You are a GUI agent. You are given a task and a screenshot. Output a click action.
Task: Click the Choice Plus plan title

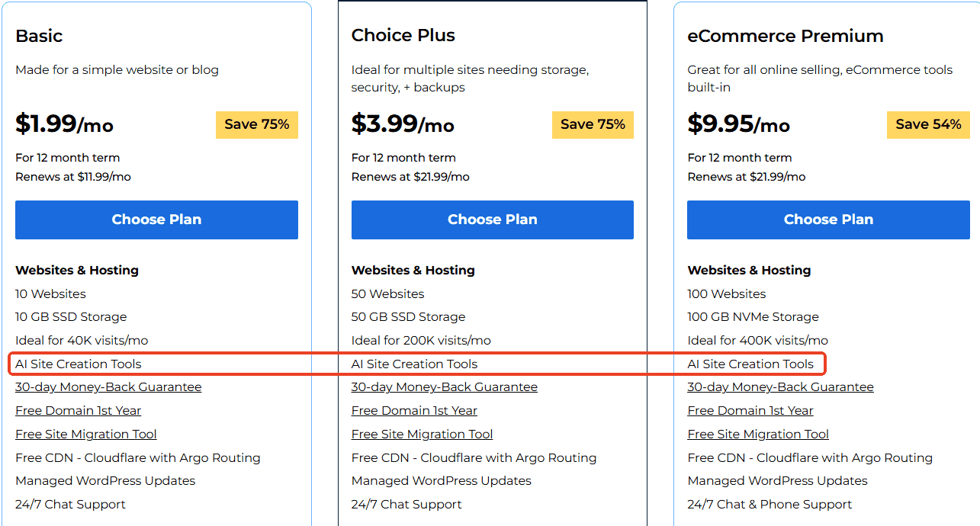click(x=403, y=36)
